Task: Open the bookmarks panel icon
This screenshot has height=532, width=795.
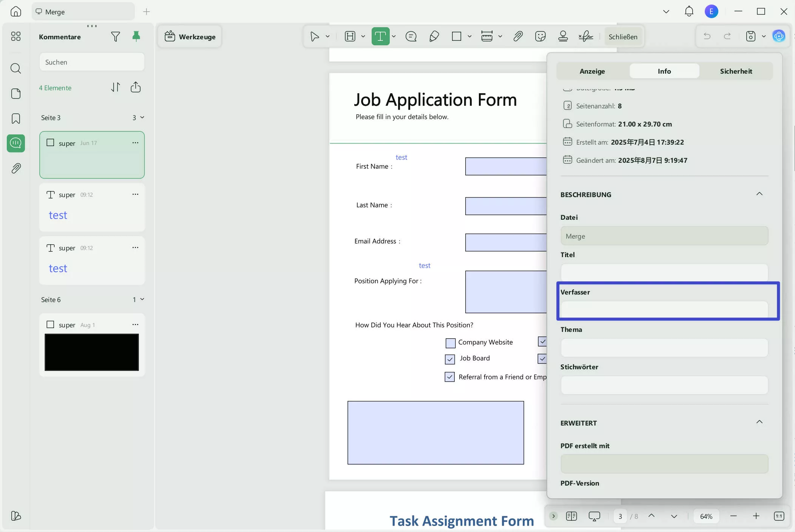Action: (15, 119)
